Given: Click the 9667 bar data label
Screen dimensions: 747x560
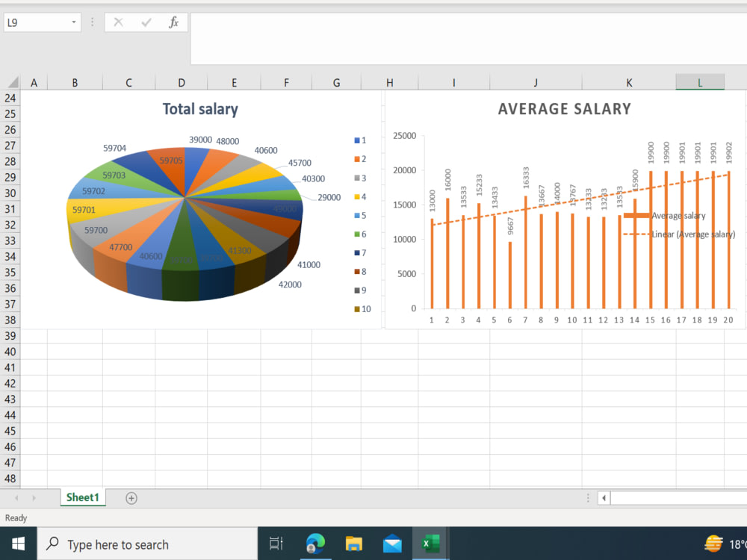Looking at the screenshot, I should click(510, 226).
